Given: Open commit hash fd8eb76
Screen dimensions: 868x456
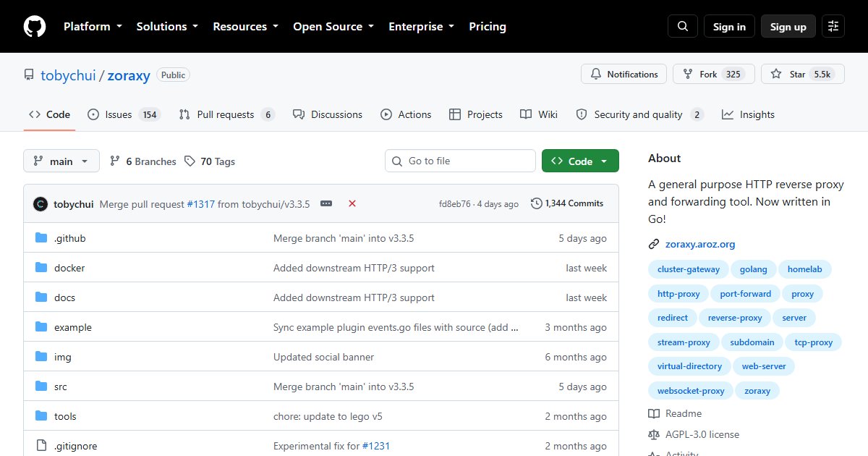Looking at the screenshot, I should (454, 204).
